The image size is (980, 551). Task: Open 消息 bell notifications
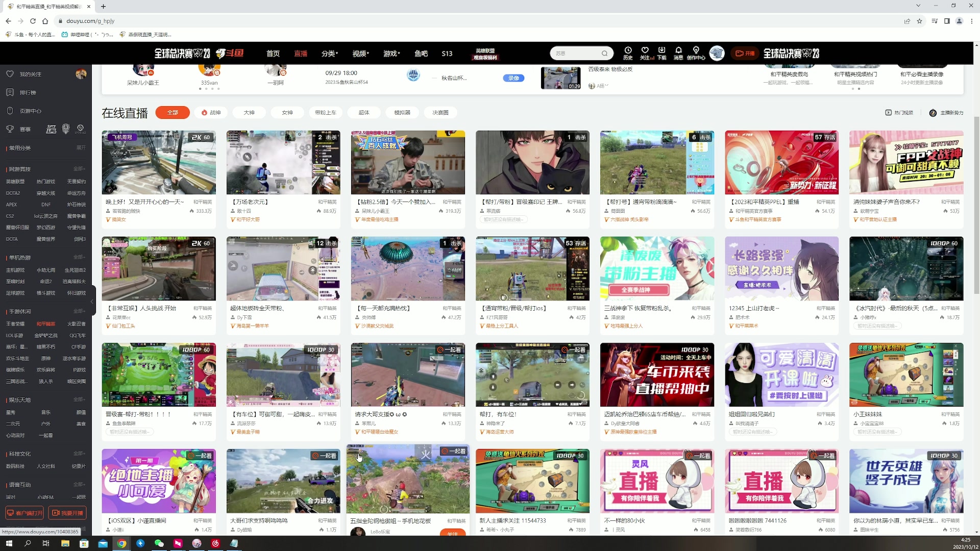(x=678, y=51)
